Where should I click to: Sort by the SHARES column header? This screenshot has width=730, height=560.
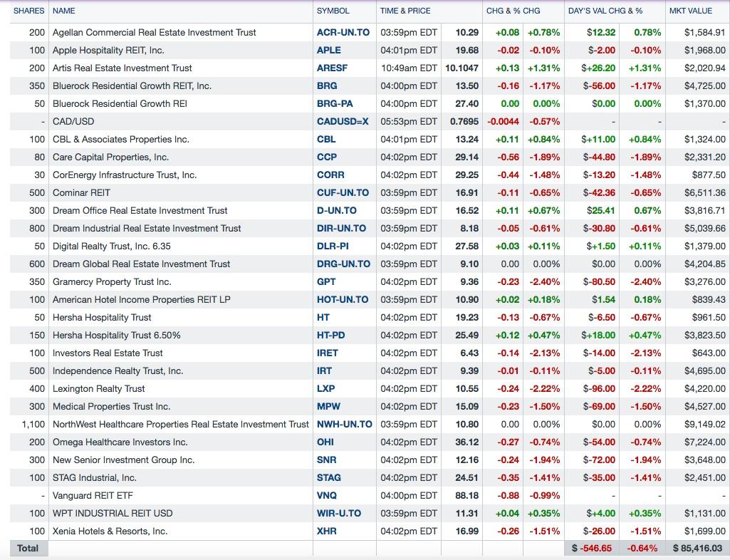pyautogui.click(x=29, y=11)
